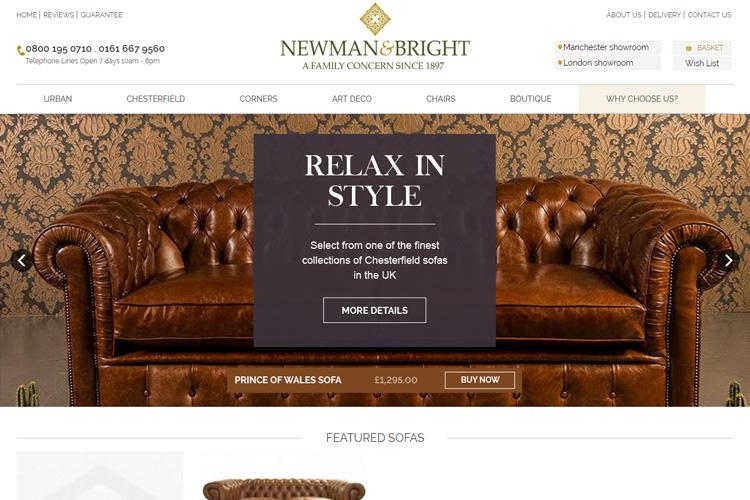Open the Boutique menu item
This screenshot has height=500, width=750.
pos(530,99)
